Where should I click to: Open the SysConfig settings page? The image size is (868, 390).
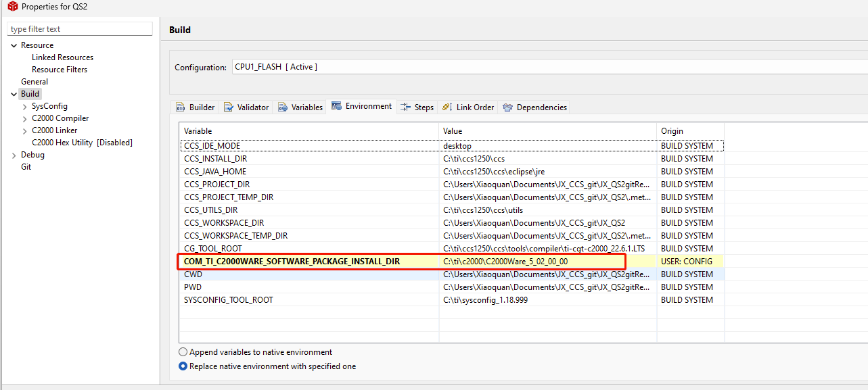pyautogui.click(x=49, y=105)
